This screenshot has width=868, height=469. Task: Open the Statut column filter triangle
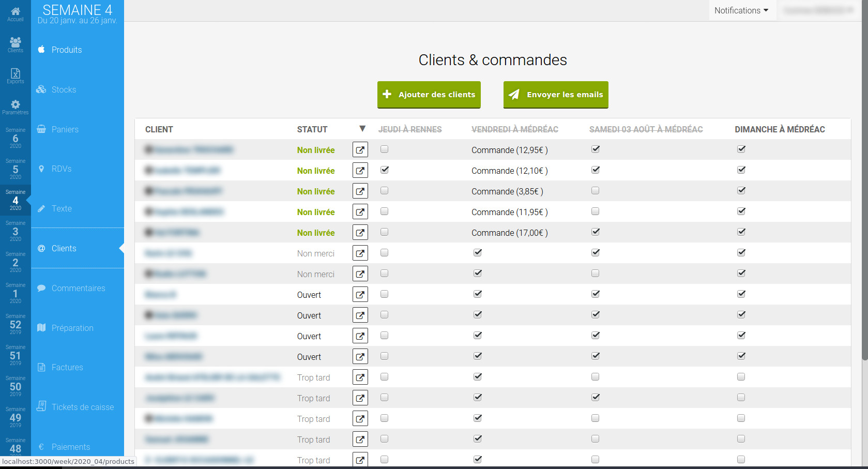coord(362,129)
